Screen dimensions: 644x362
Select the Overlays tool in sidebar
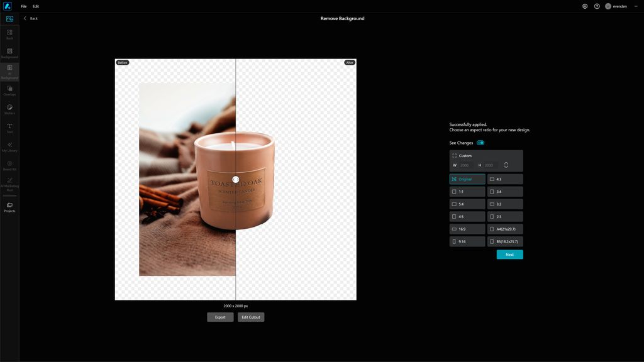click(x=9, y=91)
